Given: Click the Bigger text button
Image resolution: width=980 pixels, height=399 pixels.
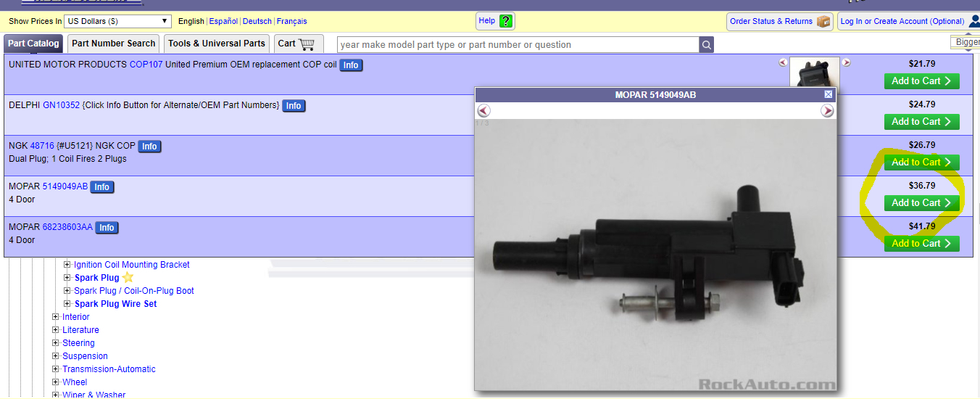Looking at the screenshot, I should (966, 42).
